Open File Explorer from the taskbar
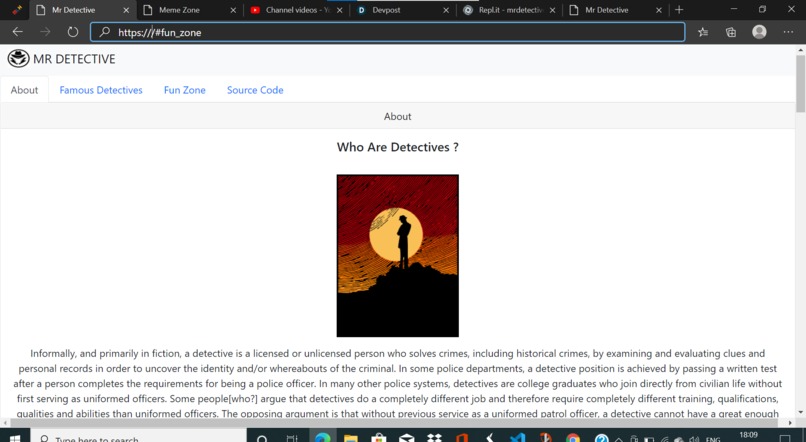Viewport: 806px width, 442px height. (x=351, y=437)
